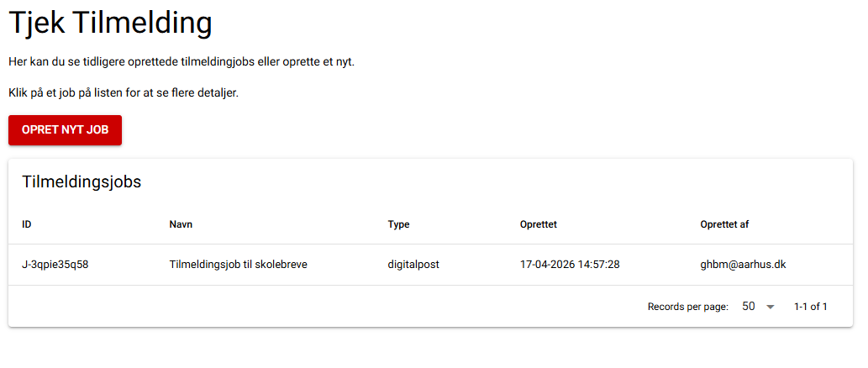Click the Tilmeldingsjobs card title
This screenshot has width=868, height=368.
[x=82, y=181]
